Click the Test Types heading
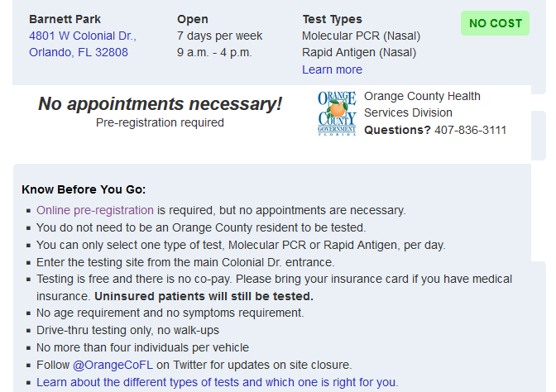This screenshot has width=556, height=392. (x=332, y=19)
